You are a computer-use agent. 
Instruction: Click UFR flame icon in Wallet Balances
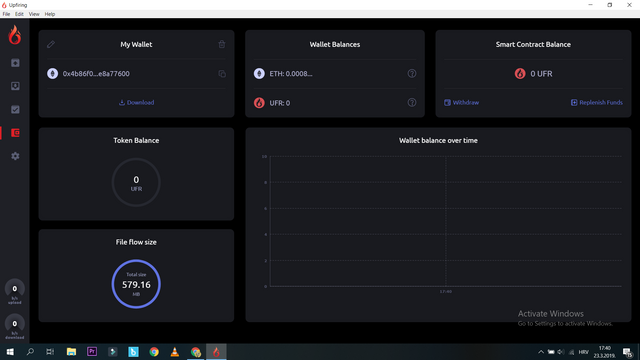(x=259, y=103)
